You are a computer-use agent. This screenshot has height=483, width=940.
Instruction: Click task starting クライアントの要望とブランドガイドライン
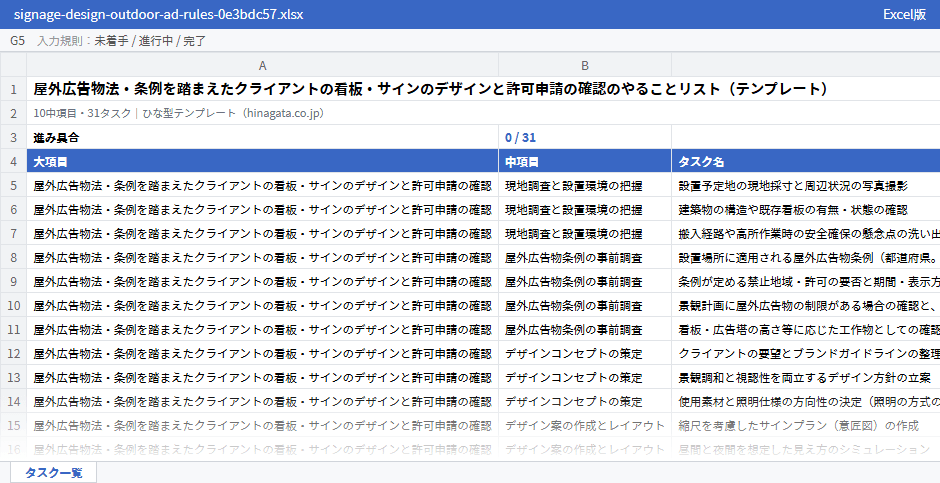(806, 353)
